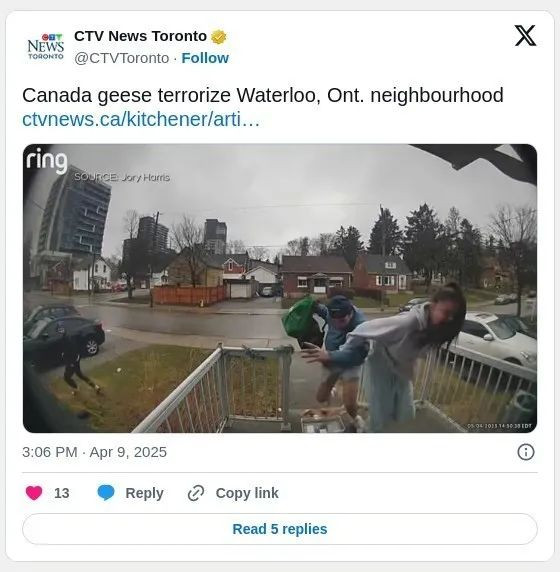This screenshot has height=572, width=560.
Task: Play the doorbell camera video thumbnail
Action: pyautogui.click(x=280, y=288)
